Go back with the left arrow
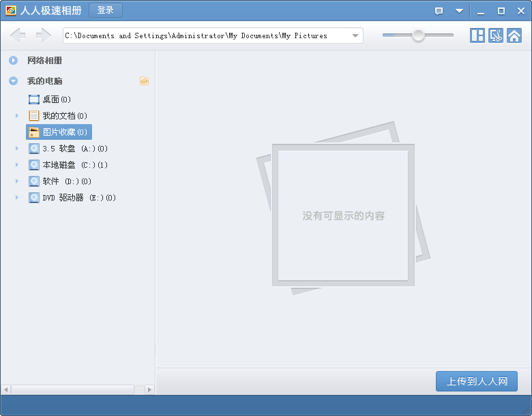Viewport: 532px width, 416px height. click(x=18, y=35)
